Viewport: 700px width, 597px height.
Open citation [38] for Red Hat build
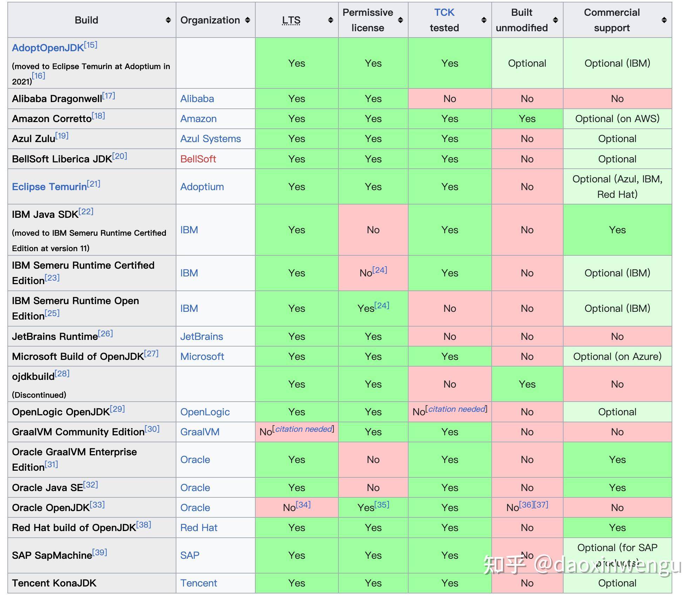pos(143,525)
